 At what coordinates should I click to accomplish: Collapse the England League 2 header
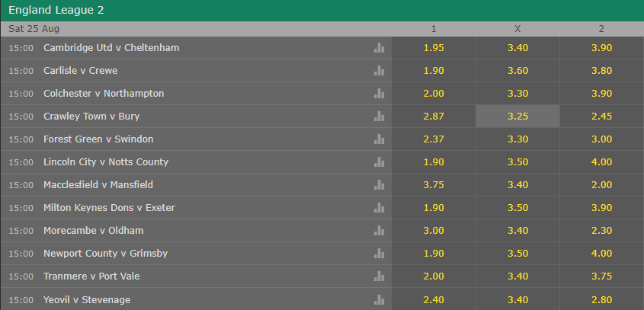(322, 10)
